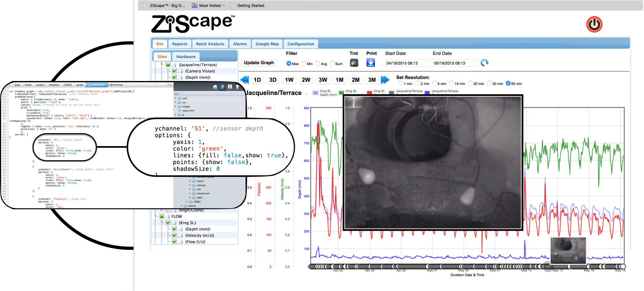Viewport: 644px width, 291px height.
Task: Click the Most Visited bookmarks folder icon
Action: 195,5
